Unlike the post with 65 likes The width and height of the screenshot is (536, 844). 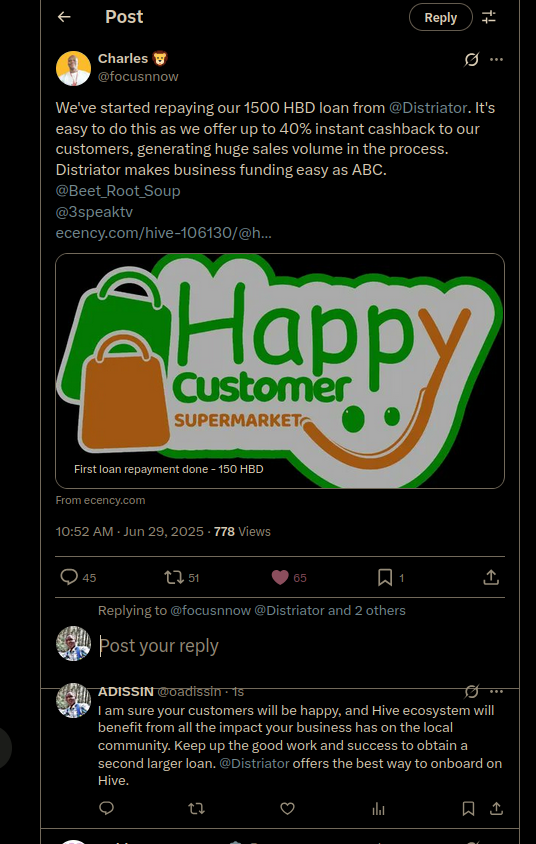[280, 578]
